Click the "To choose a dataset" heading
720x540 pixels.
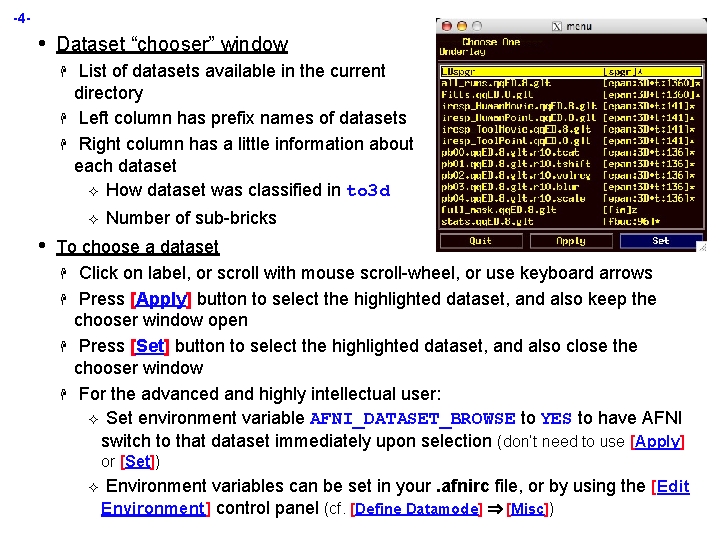pyautogui.click(x=138, y=247)
